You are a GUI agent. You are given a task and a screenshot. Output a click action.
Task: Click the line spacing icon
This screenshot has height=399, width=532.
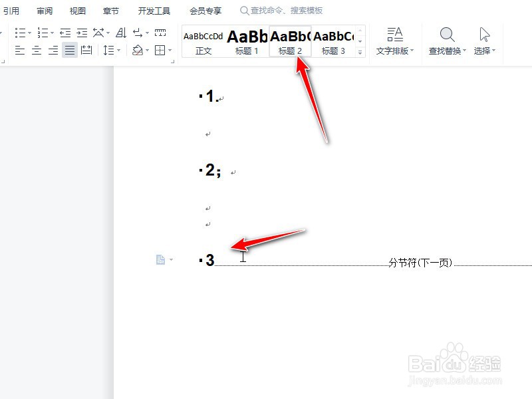point(108,51)
